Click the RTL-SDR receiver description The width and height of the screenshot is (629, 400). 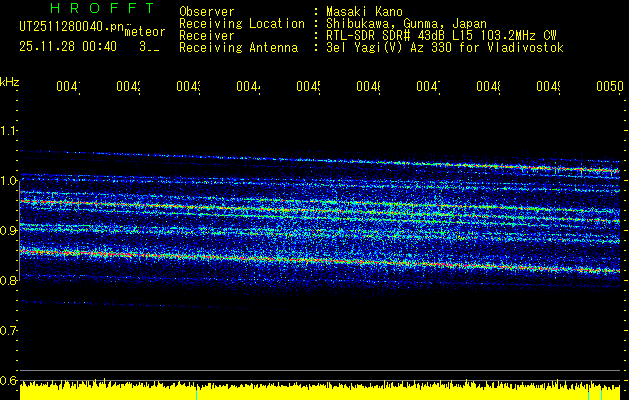440,35
